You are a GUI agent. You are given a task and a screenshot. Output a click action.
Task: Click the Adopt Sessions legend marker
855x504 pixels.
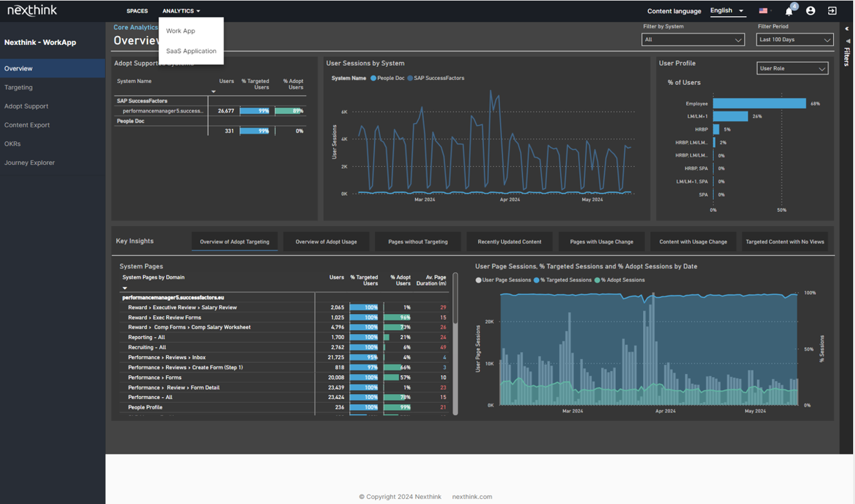(x=597, y=280)
